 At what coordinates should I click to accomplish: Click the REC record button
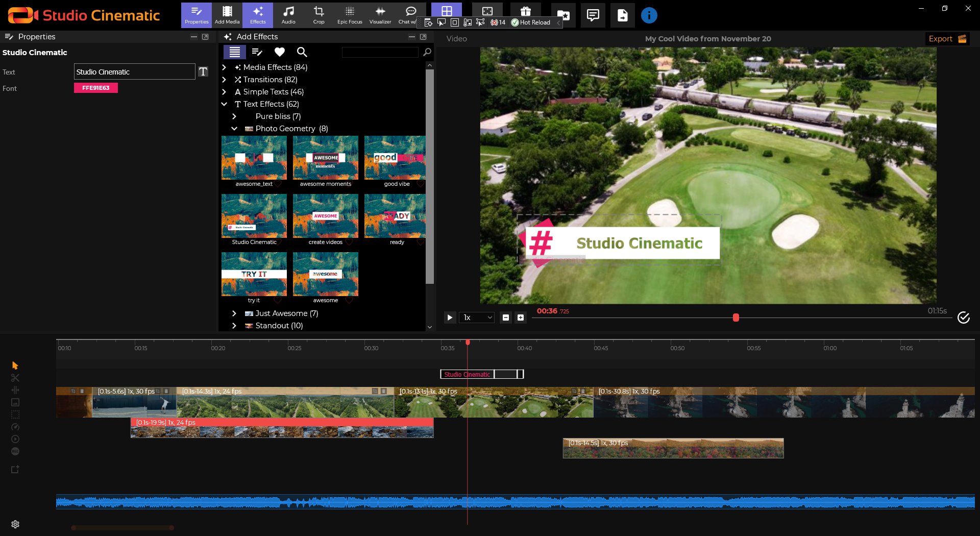15,451
